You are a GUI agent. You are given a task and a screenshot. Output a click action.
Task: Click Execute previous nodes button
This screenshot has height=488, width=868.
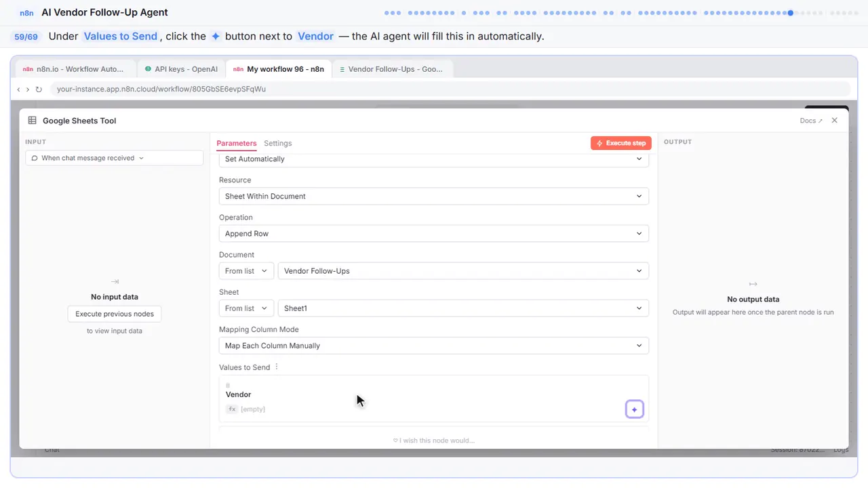[115, 314]
